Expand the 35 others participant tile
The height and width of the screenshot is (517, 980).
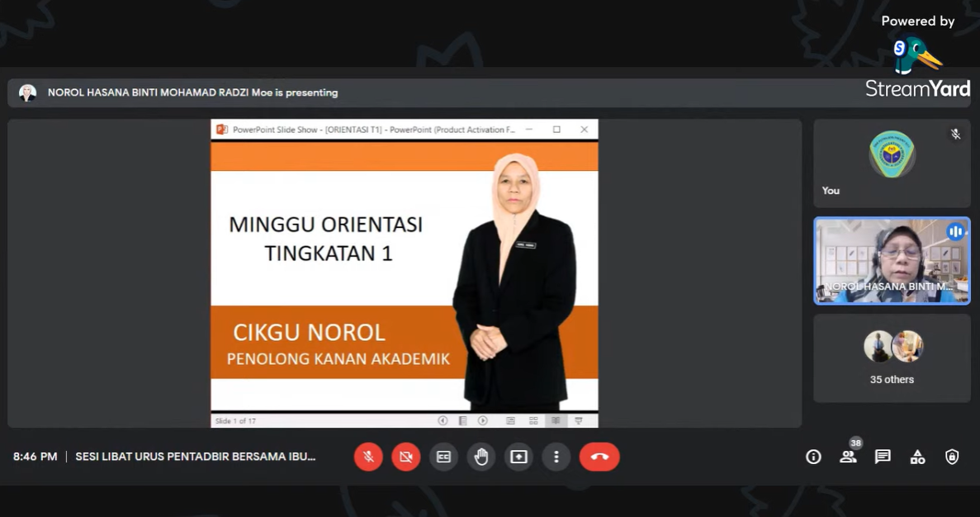(892, 358)
